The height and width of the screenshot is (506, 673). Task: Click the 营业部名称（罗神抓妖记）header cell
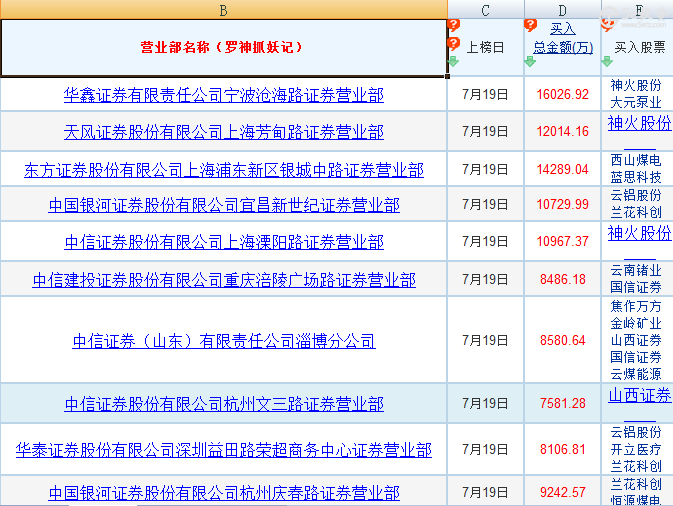point(223,48)
